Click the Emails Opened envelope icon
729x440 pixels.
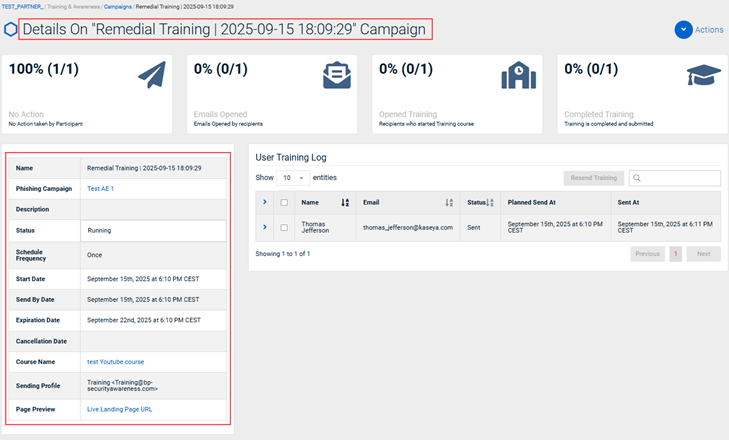[x=336, y=76]
